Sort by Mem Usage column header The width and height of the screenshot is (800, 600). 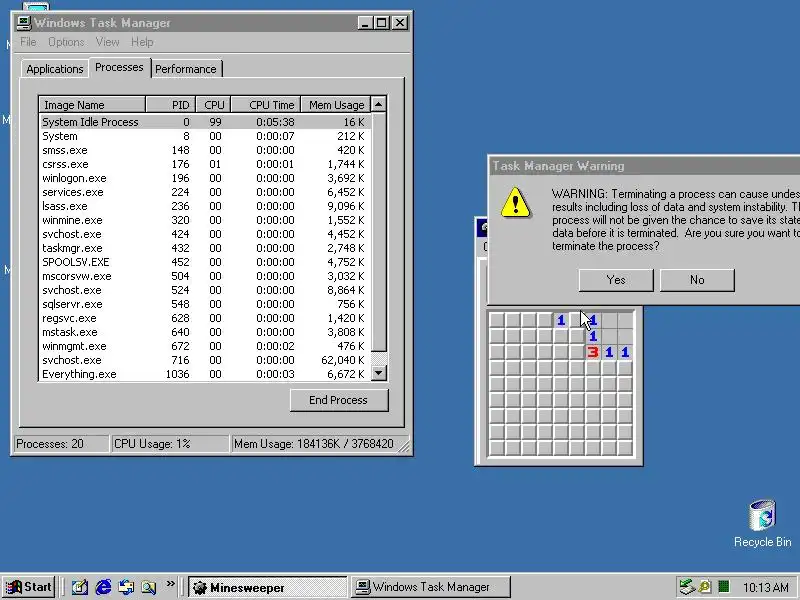click(336, 105)
